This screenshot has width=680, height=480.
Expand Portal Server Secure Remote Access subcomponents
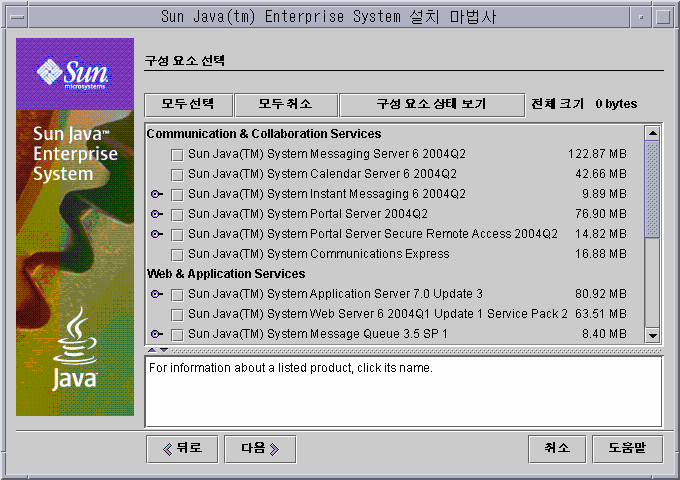click(157, 234)
